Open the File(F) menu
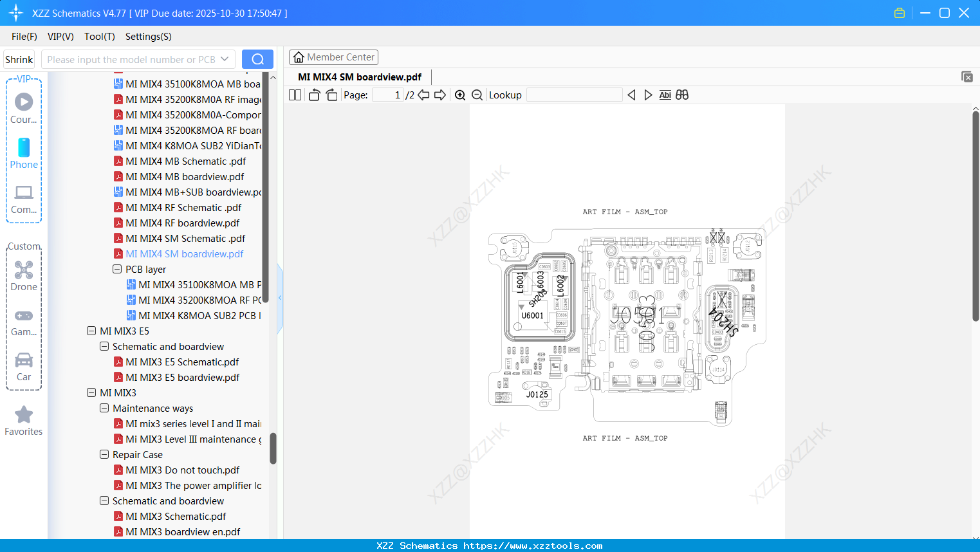This screenshot has width=980, height=552. point(24,37)
